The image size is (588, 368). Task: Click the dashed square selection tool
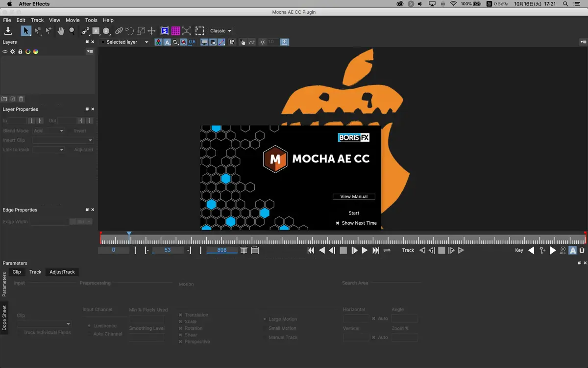(x=200, y=31)
